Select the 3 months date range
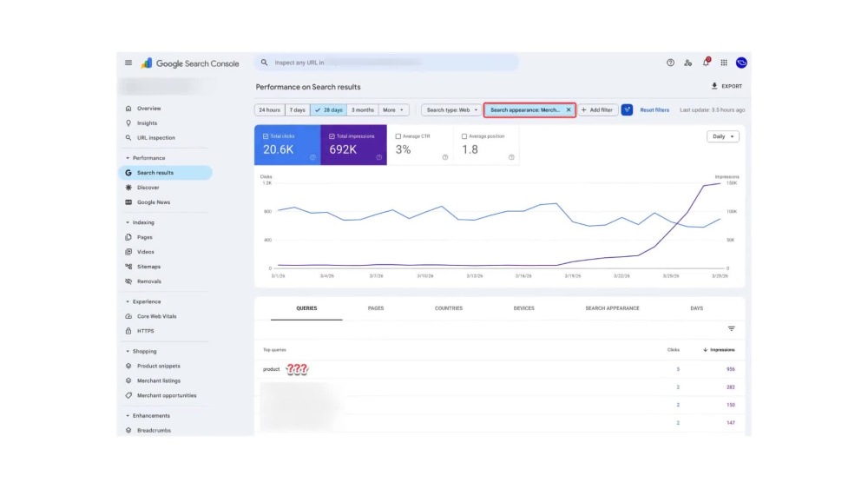This screenshot has width=868, height=489. pyautogui.click(x=363, y=109)
